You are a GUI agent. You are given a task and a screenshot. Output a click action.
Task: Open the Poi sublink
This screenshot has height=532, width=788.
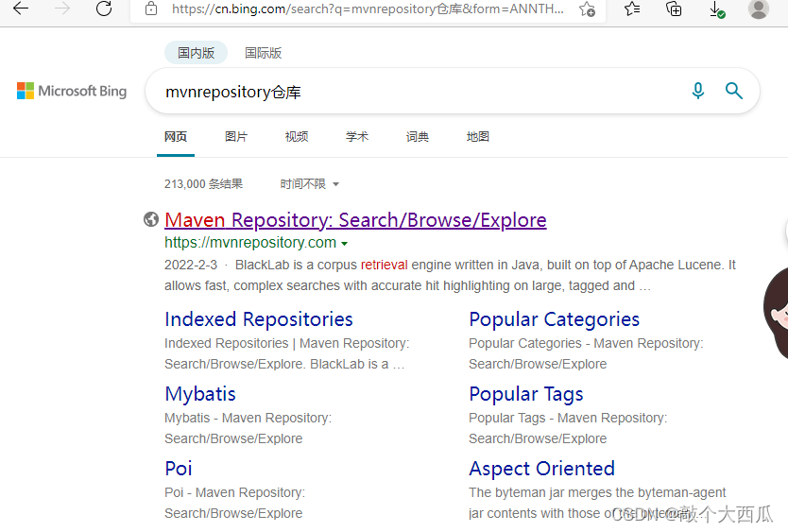point(179,469)
